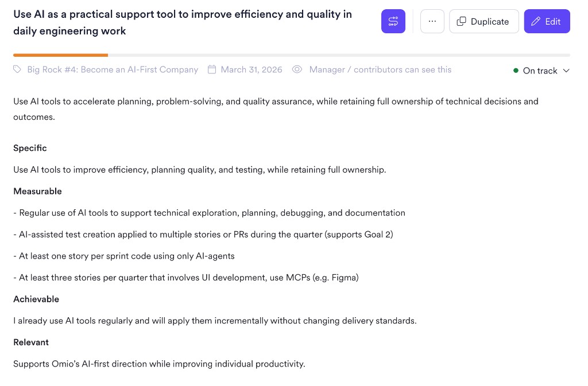Open the more actions menu for this goal

pos(432,21)
